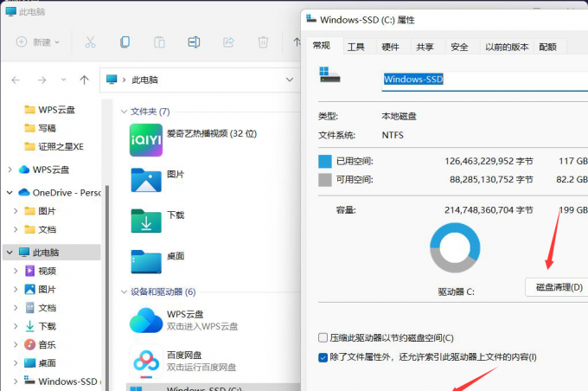Switch to the 安全 tab

coord(459,47)
